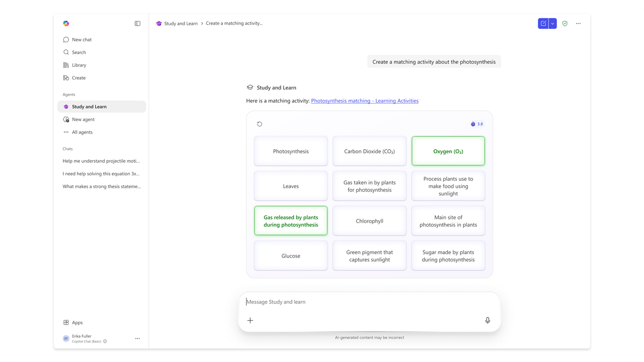Select 'Process plants use to make food' card

448,186
